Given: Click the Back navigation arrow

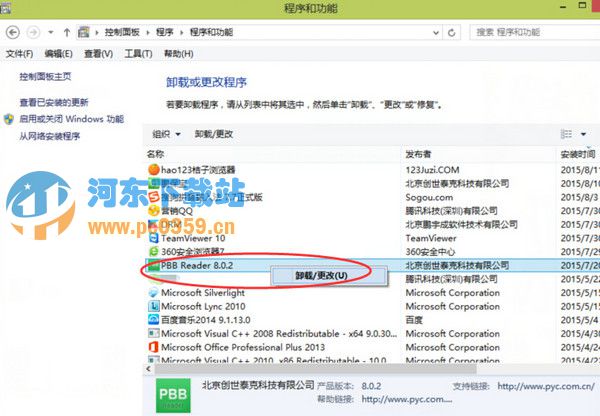Looking at the screenshot, I should point(13,32).
